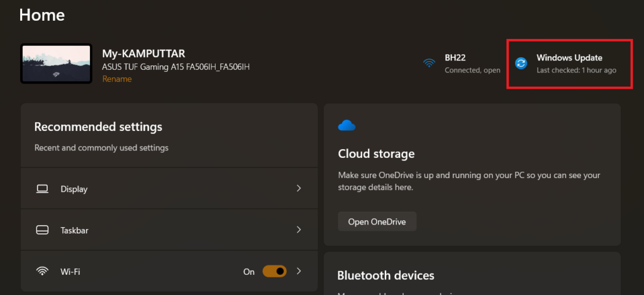Click the Bluetooth devices card heading
The height and width of the screenshot is (295, 644).
pyautogui.click(x=386, y=276)
